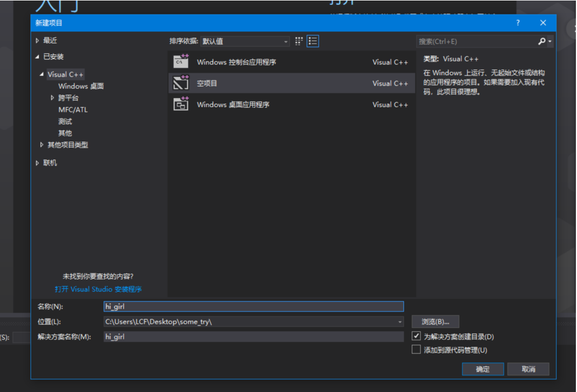Expand the 其他项目类型 tree node
577x392 pixels.
click(41, 144)
